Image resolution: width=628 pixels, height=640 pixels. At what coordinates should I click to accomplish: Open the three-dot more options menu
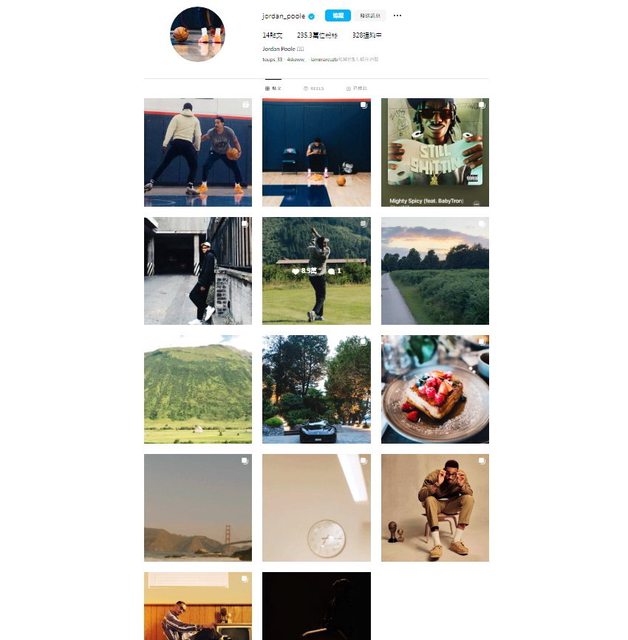tap(397, 16)
